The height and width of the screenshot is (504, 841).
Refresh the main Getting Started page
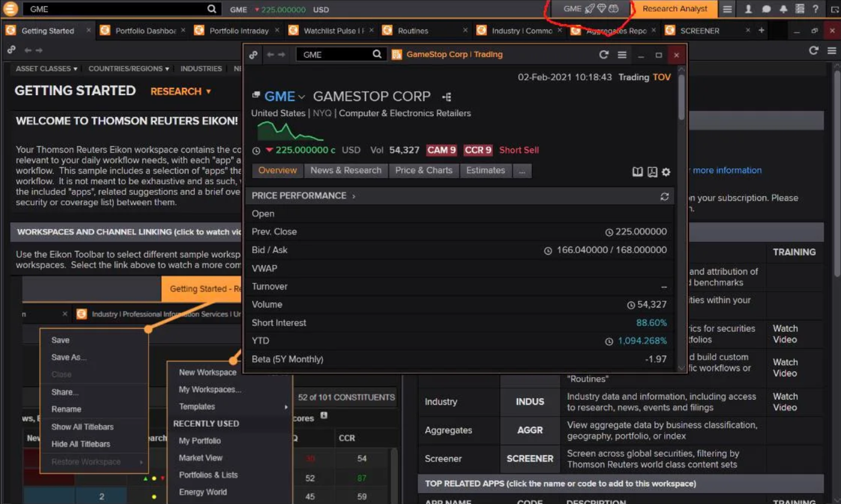click(813, 50)
